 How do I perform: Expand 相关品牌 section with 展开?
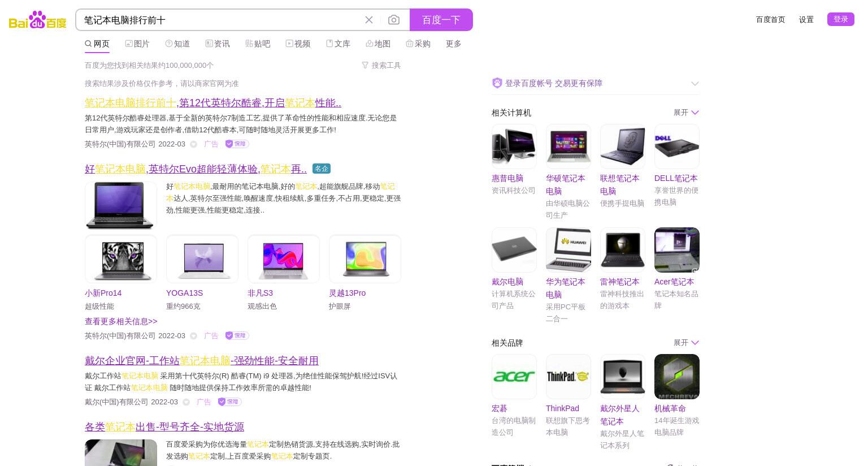coord(686,343)
